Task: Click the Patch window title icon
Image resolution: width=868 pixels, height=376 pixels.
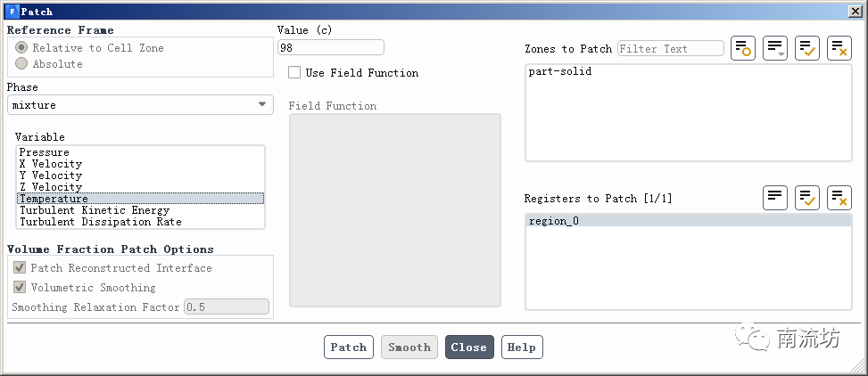Action: point(12,12)
